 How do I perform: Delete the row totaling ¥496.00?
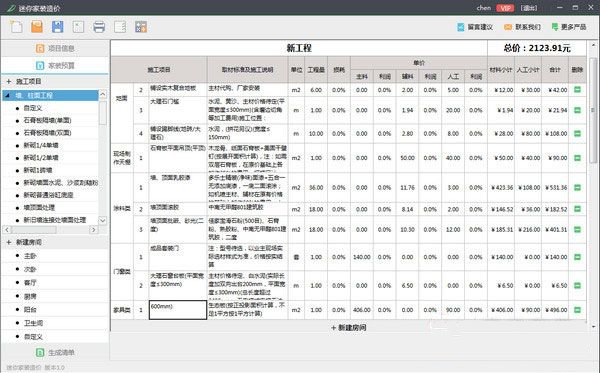(x=577, y=310)
